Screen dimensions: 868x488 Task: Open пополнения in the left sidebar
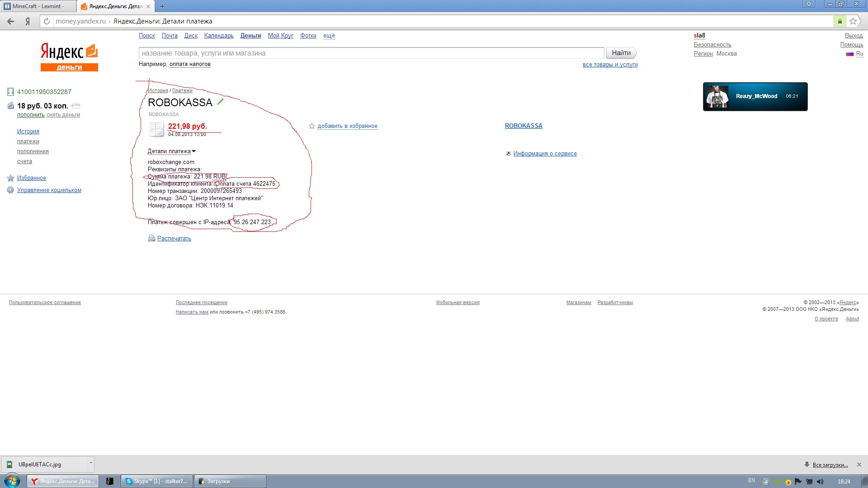pyautogui.click(x=33, y=151)
